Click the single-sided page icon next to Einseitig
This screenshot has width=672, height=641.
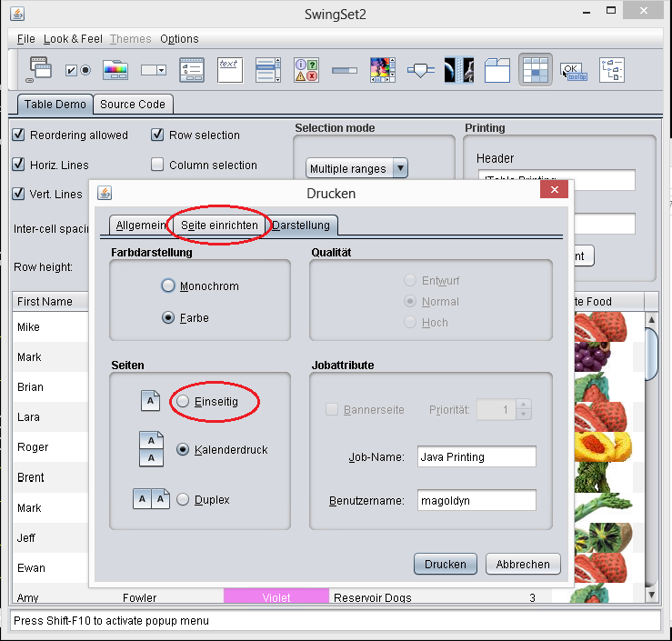(x=150, y=401)
